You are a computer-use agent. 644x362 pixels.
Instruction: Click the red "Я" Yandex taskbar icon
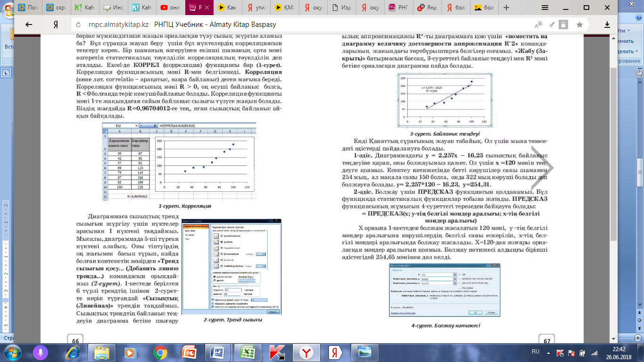click(336, 353)
